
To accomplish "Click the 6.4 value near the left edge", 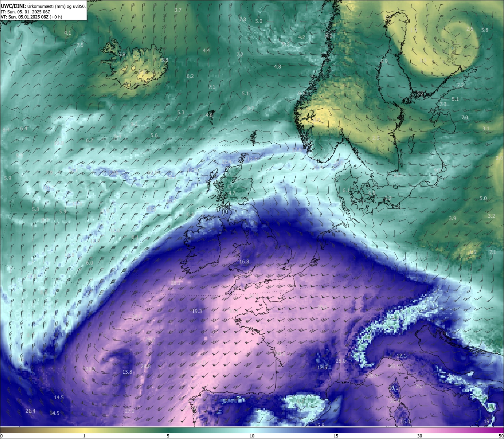I will (x=24, y=129).
